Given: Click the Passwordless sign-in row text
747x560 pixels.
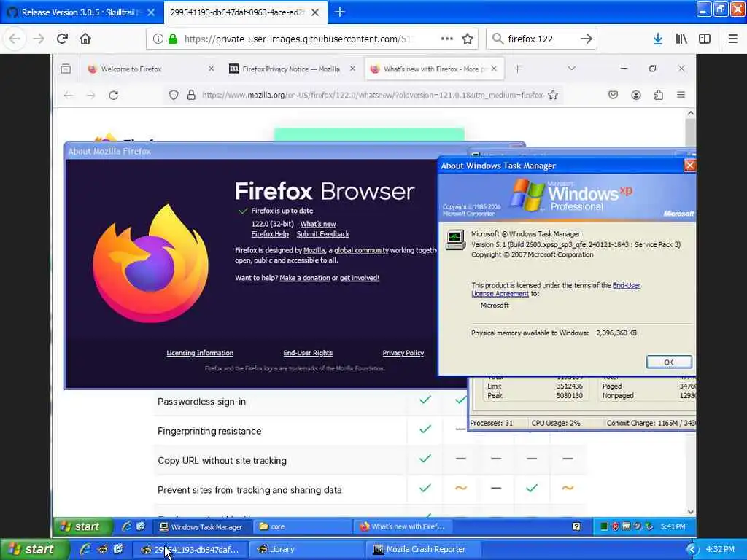Looking at the screenshot, I should [x=201, y=402].
